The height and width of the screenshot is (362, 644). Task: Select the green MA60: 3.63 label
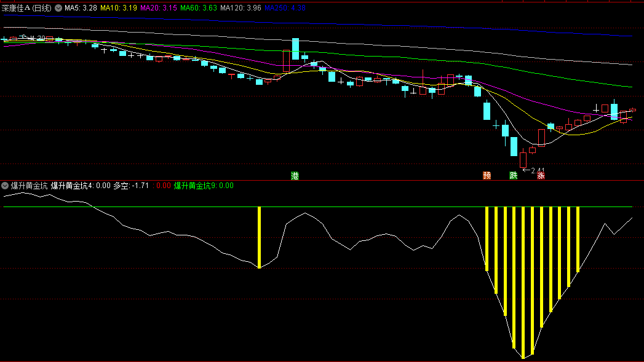point(199,8)
